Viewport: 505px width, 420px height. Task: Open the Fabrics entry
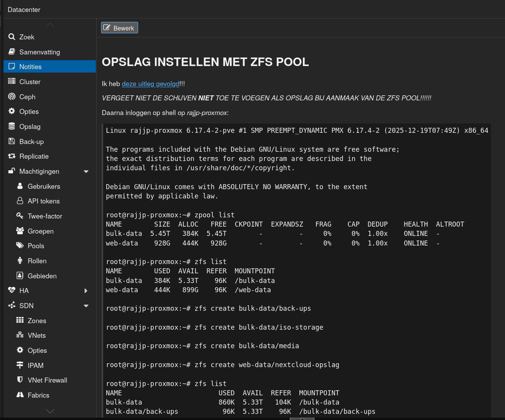pos(49,395)
